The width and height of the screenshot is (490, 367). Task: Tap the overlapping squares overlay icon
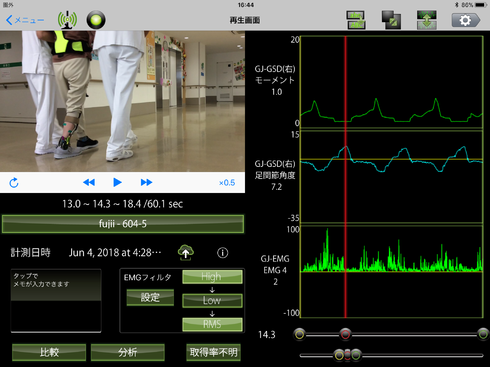coord(391,20)
